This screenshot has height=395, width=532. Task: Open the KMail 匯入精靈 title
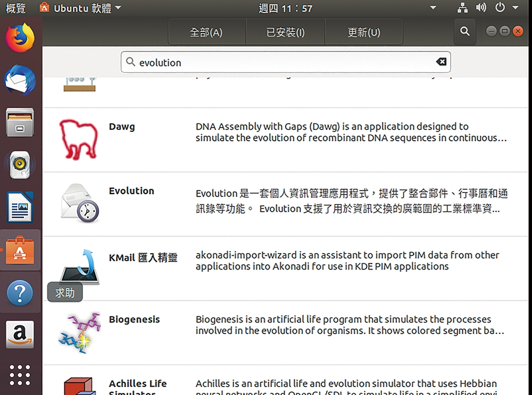[x=143, y=258]
